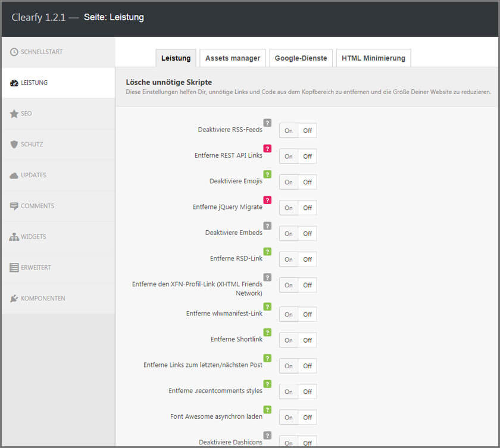The image size is (500, 448).
Task: Click the shield icon for Schutz
Action: point(14,145)
